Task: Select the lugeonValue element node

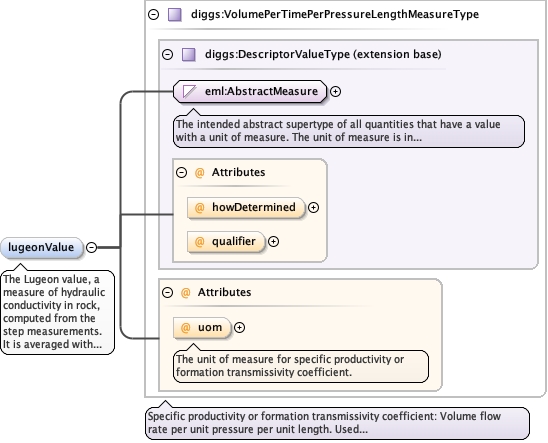Action: pos(42,247)
